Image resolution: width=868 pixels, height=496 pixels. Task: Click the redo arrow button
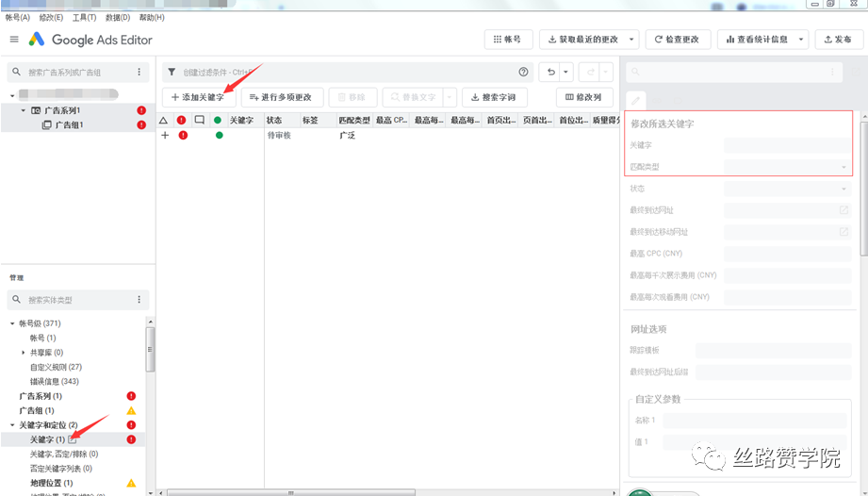point(590,72)
